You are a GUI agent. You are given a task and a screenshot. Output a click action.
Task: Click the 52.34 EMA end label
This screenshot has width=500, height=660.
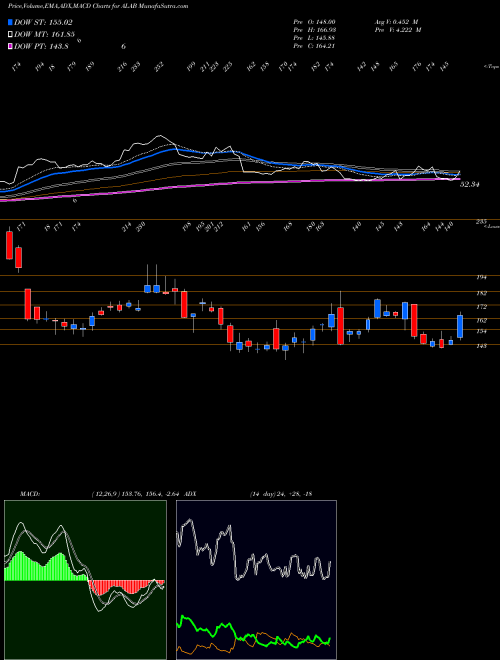click(x=470, y=184)
